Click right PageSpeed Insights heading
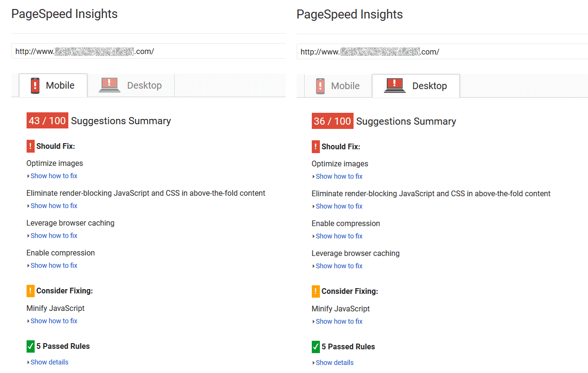Screen dimensions: 588x373 click(x=350, y=15)
